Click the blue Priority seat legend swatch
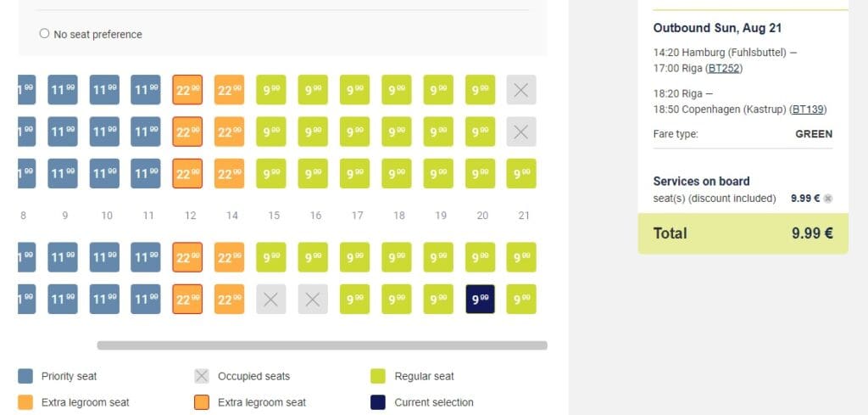This screenshot has width=868, height=415. click(x=25, y=376)
